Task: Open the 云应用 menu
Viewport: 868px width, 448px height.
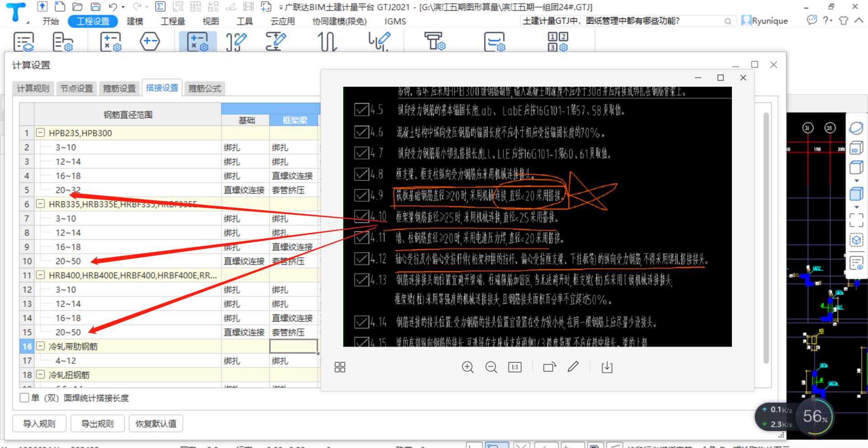Action: [283, 21]
